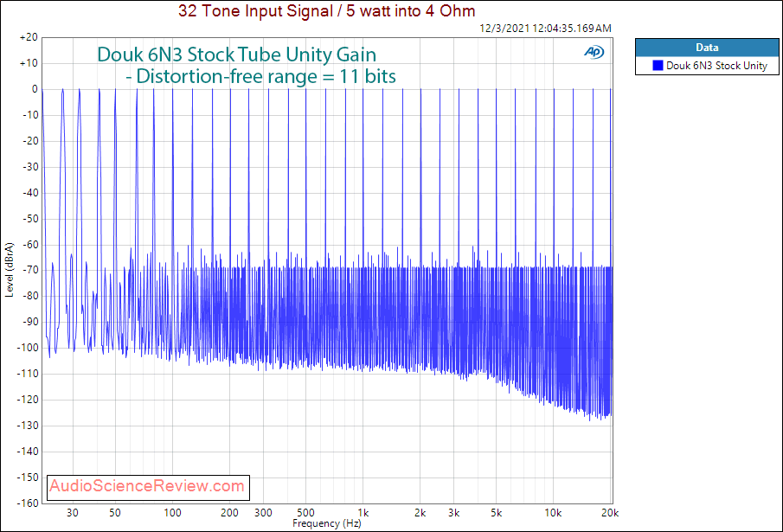Click the '-120' level axis tick label
The image size is (783, 532).
[28, 400]
